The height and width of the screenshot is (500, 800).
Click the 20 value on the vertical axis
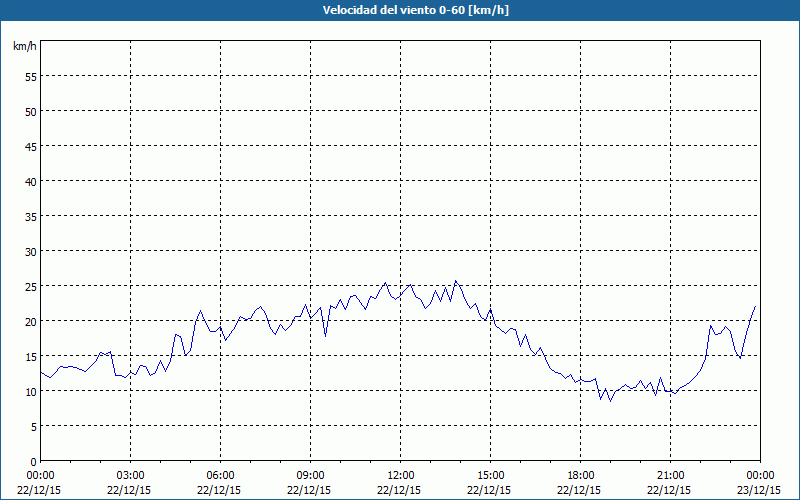(31, 322)
